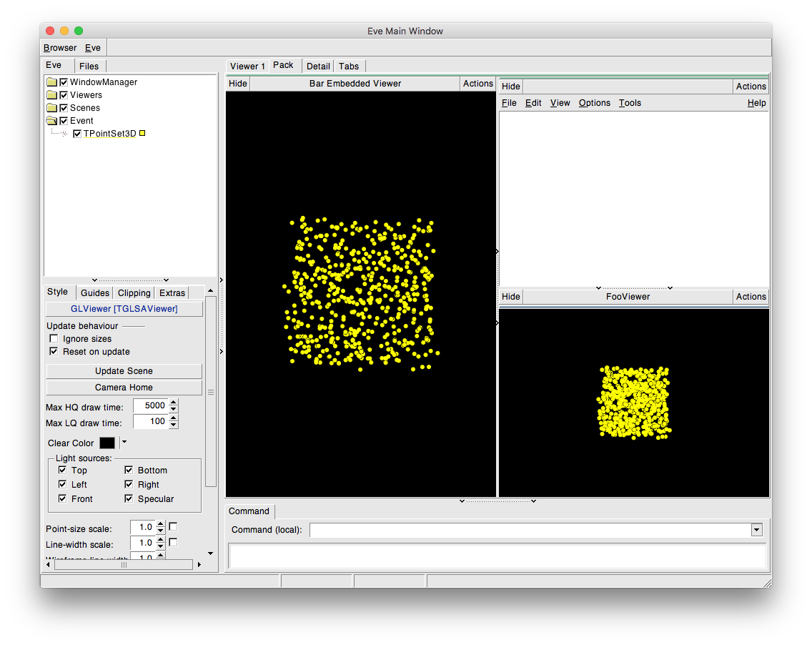Switch to the Clipping tab
The image size is (812, 645).
point(134,292)
